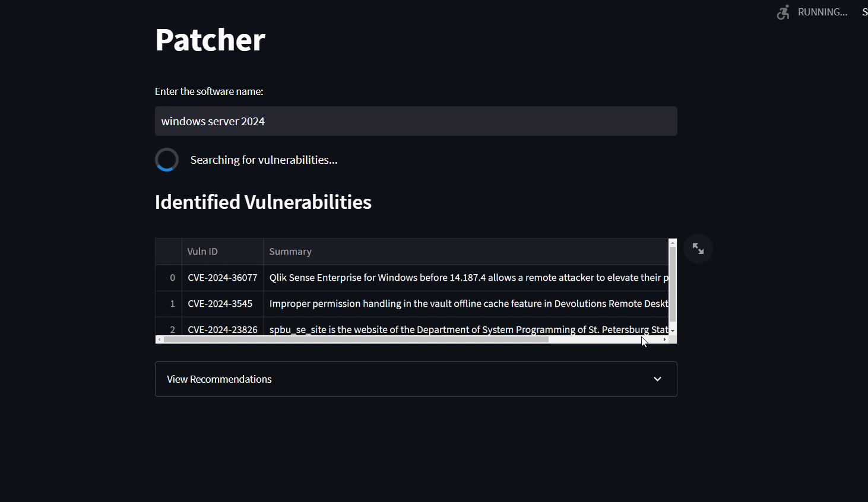Expand the View Recommendations section
This screenshot has height=502, width=868.
pyautogui.click(x=219, y=379)
